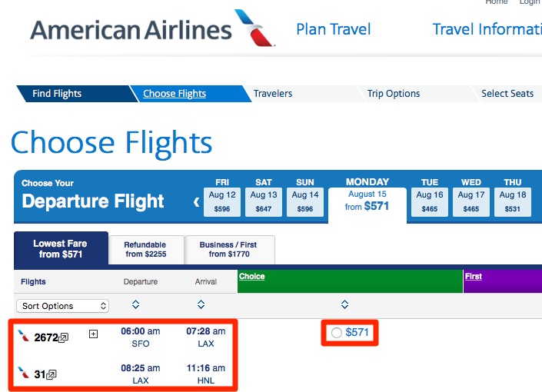
Task: Sort flights by arrival time arrows
Action: click(201, 304)
